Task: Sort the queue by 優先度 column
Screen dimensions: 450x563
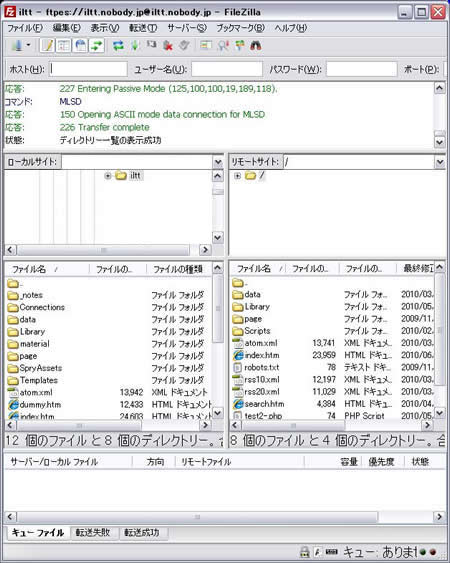Action: point(381,462)
